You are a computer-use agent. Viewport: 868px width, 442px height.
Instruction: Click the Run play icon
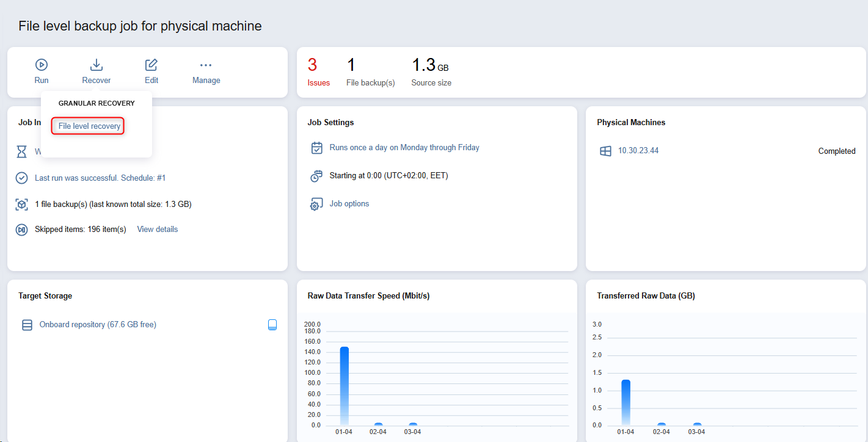click(42, 65)
